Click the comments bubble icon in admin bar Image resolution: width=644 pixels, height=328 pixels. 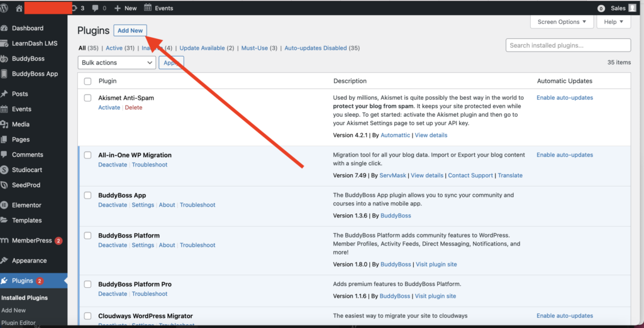point(95,8)
